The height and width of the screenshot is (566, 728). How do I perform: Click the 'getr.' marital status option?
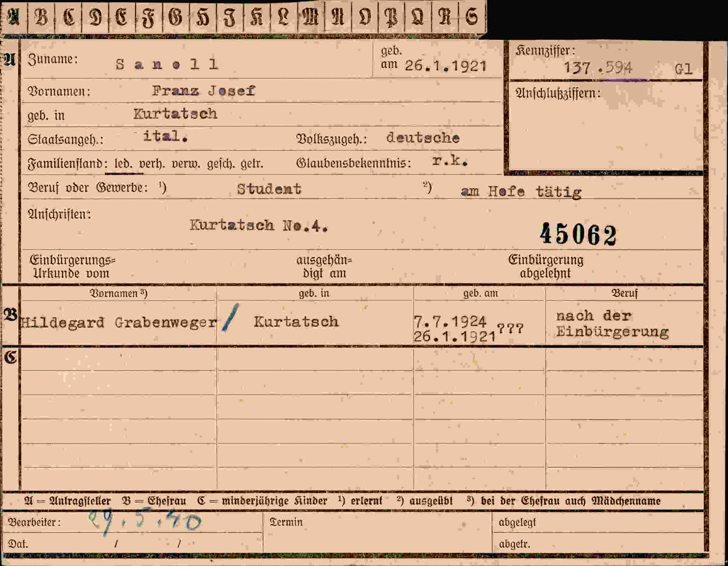pyautogui.click(x=252, y=164)
